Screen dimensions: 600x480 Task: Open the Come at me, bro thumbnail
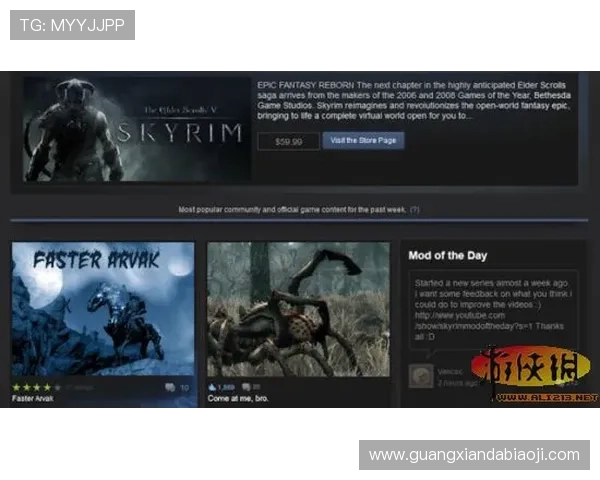tap(298, 308)
